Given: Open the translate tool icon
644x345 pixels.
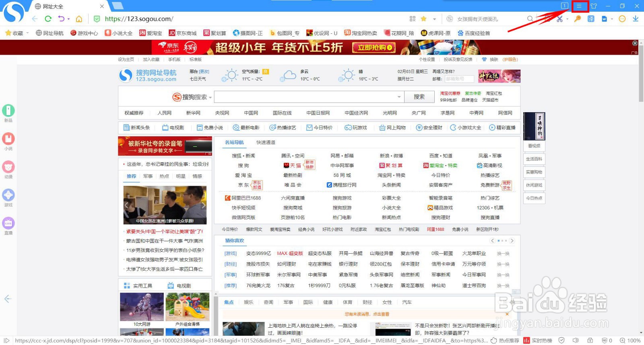Looking at the screenshot, I should tap(591, 19).
